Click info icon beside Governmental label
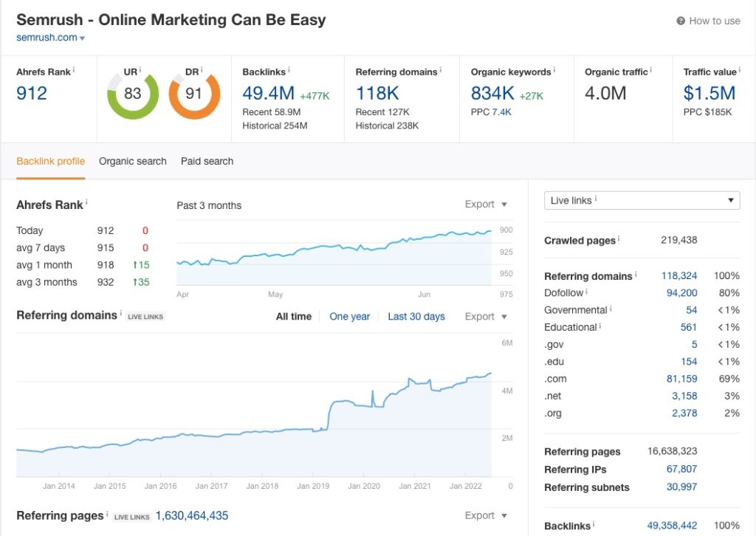 [611, 309]
